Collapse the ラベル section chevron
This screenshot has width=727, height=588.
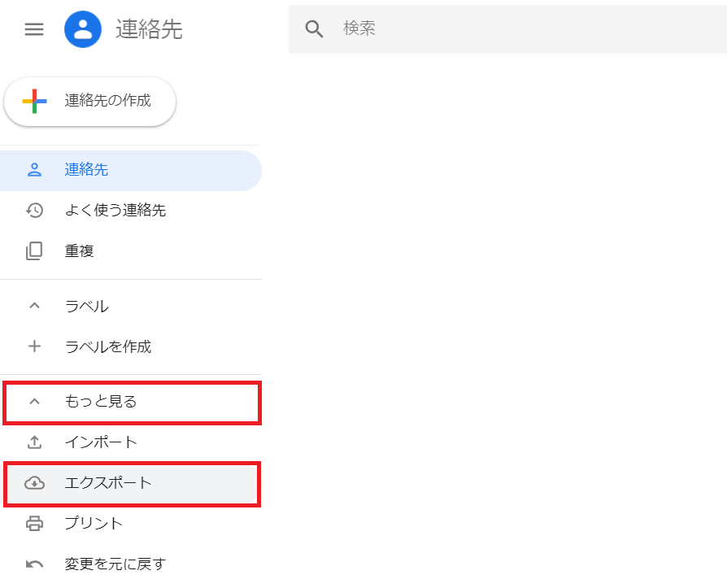pos(34,306)
